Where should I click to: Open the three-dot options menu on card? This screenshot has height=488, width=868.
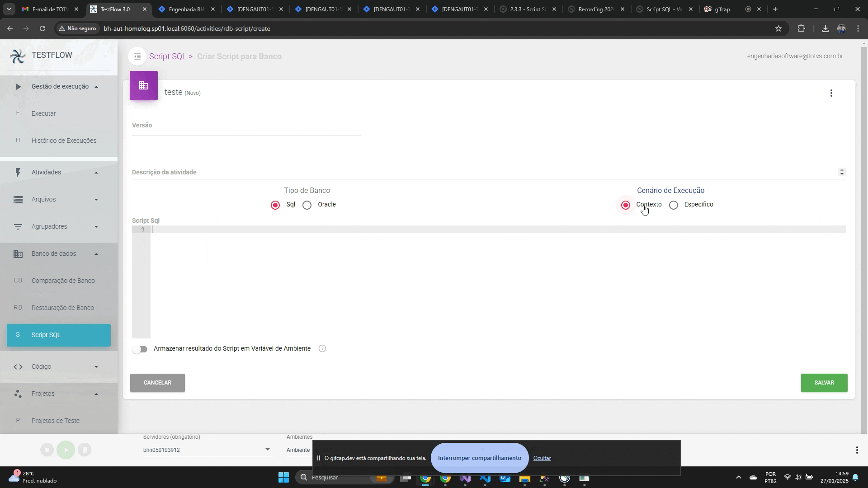point(831,93)
